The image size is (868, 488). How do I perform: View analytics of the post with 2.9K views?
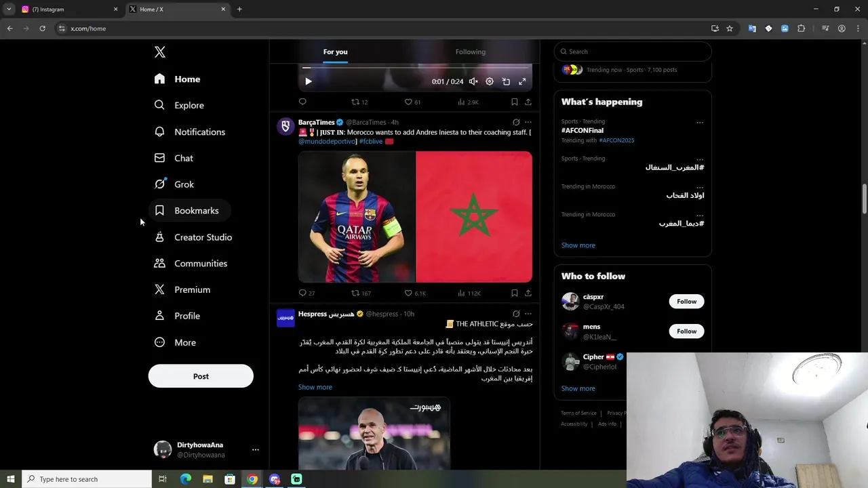click(x=468, y=102)
